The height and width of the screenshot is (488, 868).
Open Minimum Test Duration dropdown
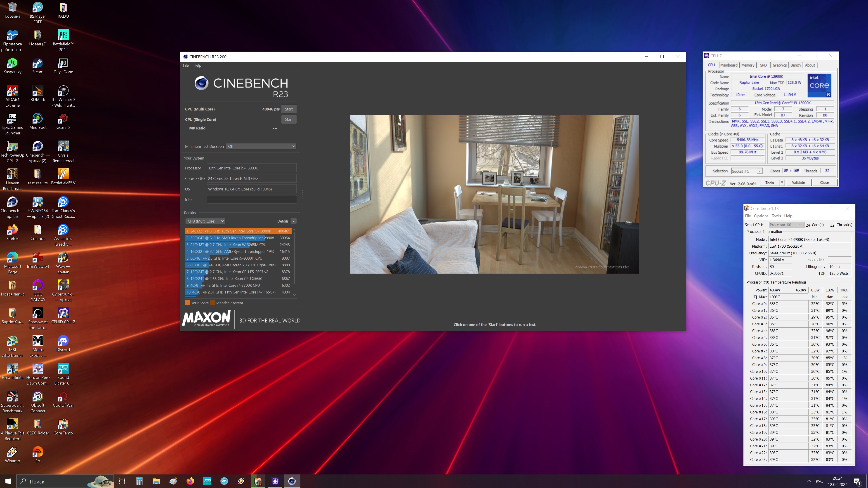261,146
